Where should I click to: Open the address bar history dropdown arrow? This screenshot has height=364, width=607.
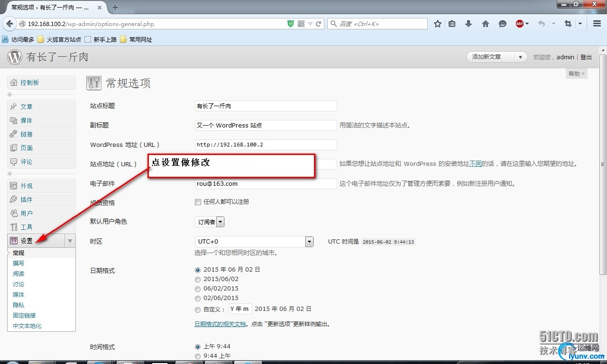click(310, 24)
